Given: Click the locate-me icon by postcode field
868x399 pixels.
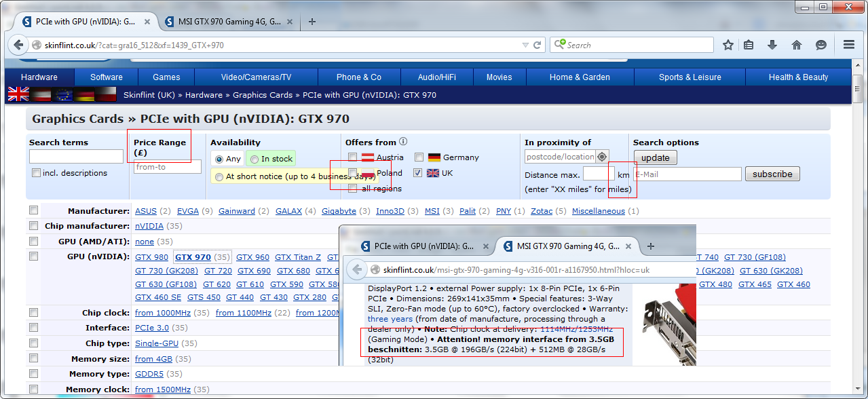Looking at the screenshot, I should pos(602,157).
